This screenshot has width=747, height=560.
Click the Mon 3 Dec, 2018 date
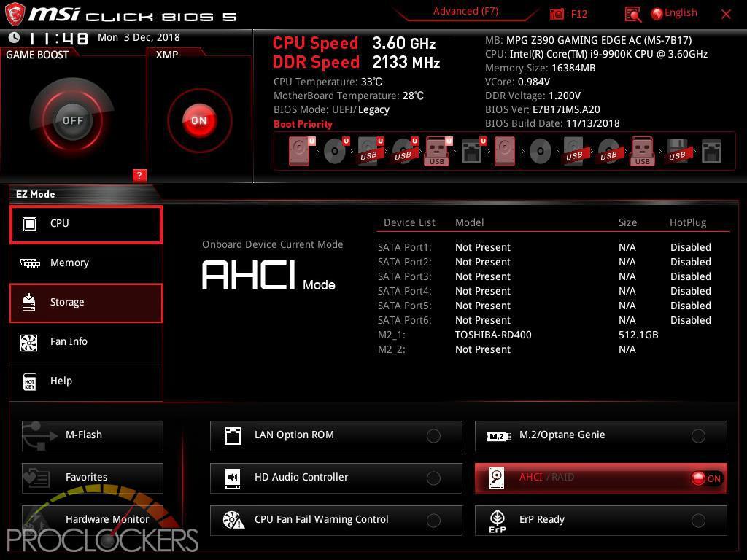pos(139,38)
